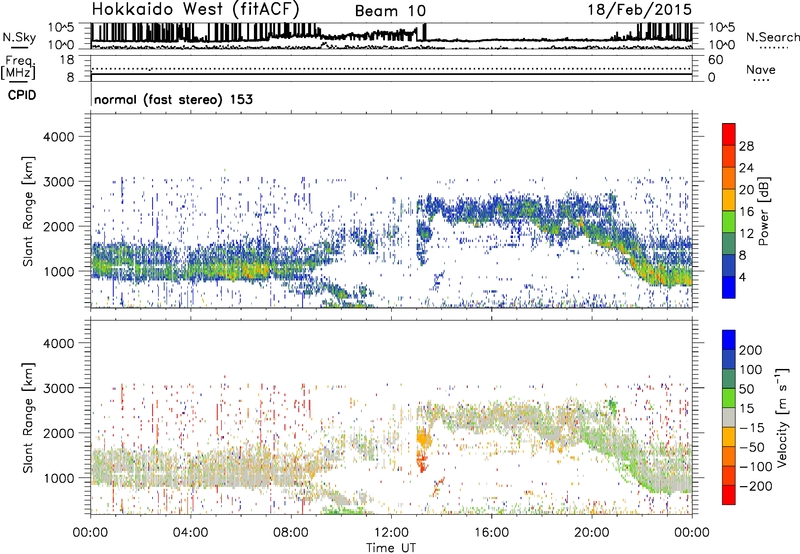
Task: Click the 'Power [dB]' color bar label
Action: pos(764,211)
